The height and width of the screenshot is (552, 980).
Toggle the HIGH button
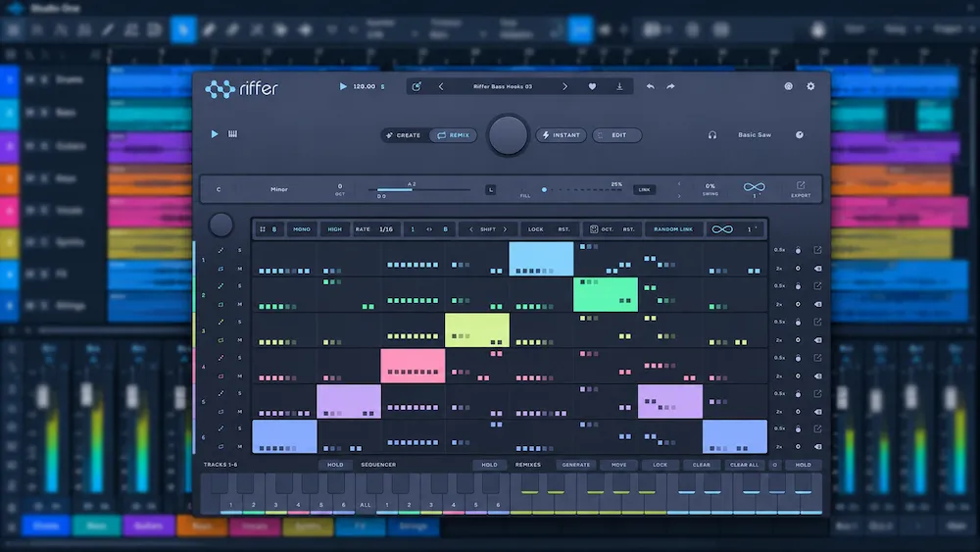[x=334, y=229]
